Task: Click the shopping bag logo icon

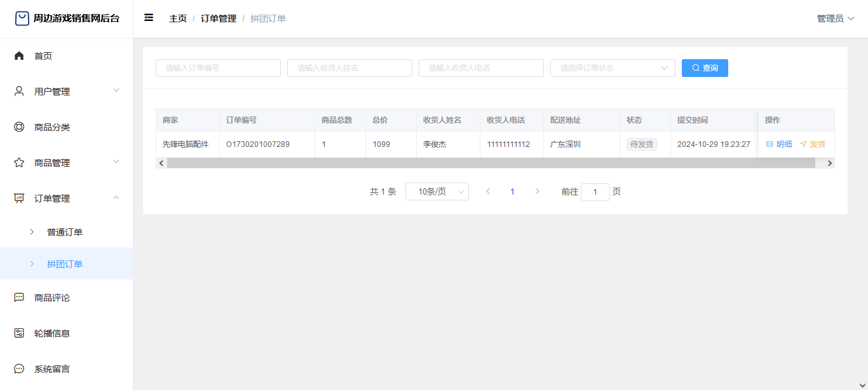Action: click(x=22, y=18)
